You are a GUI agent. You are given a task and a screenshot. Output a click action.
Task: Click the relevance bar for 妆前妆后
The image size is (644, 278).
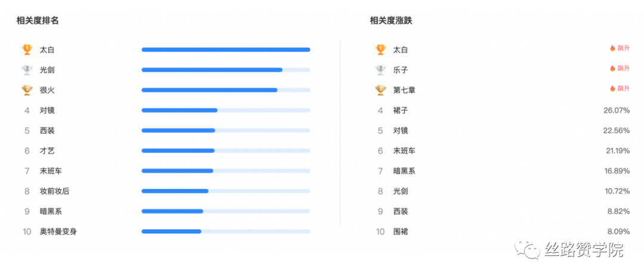pyautogui.click(x=226, y=191)
